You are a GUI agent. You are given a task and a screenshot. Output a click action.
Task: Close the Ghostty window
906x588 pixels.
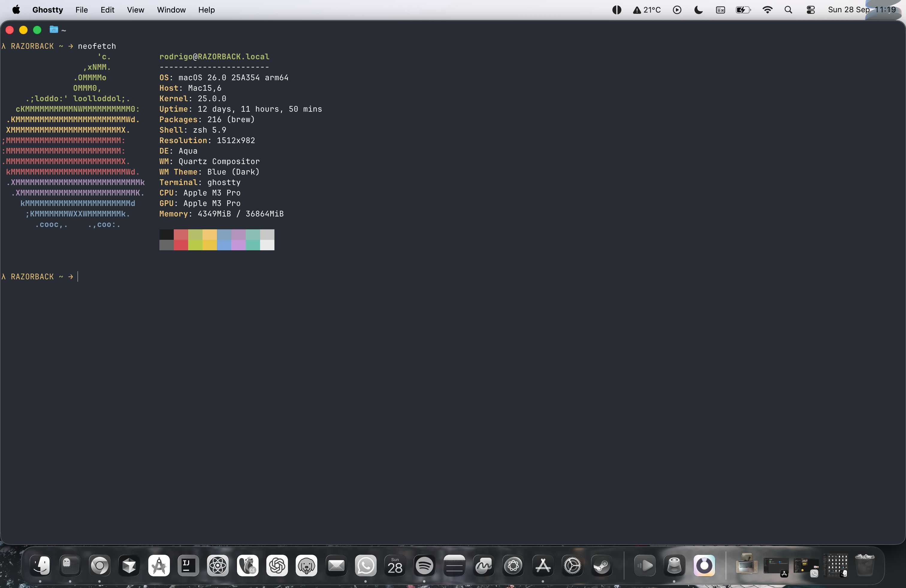click(x=10, y=30)
